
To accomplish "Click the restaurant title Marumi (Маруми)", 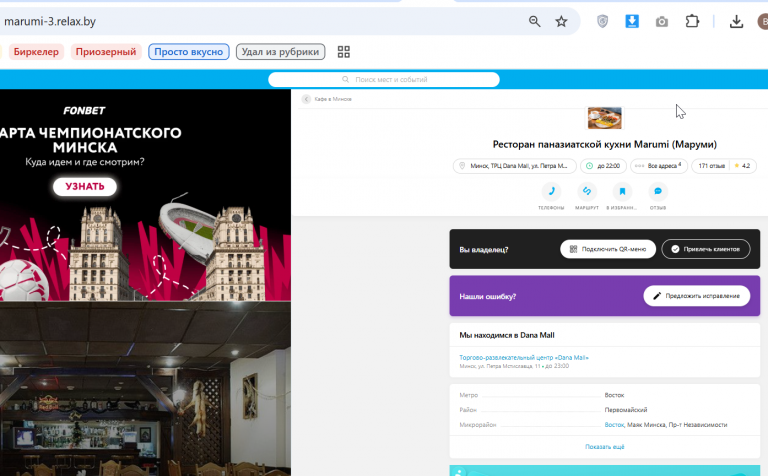I will [604, 144].
